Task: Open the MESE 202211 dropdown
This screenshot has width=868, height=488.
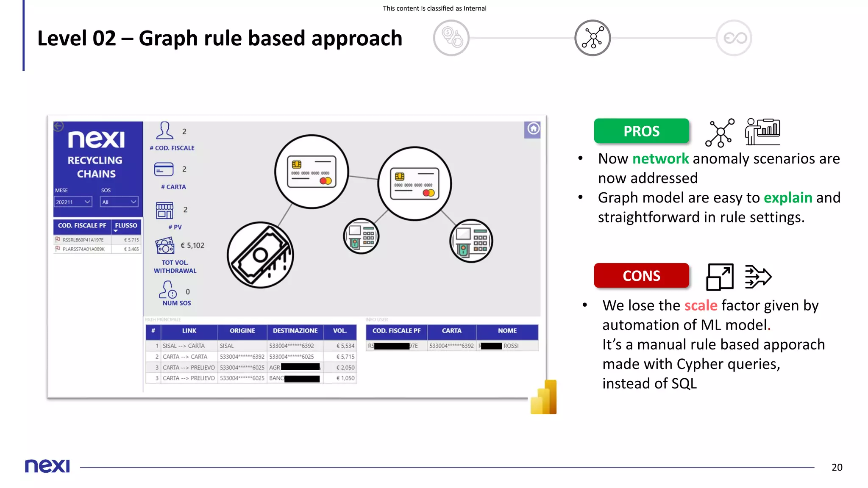Action: (73, 202)
